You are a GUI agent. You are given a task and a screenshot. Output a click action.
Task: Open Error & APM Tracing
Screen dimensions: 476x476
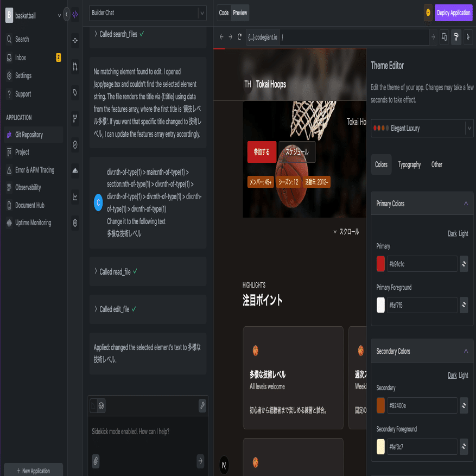click(34, 170)
